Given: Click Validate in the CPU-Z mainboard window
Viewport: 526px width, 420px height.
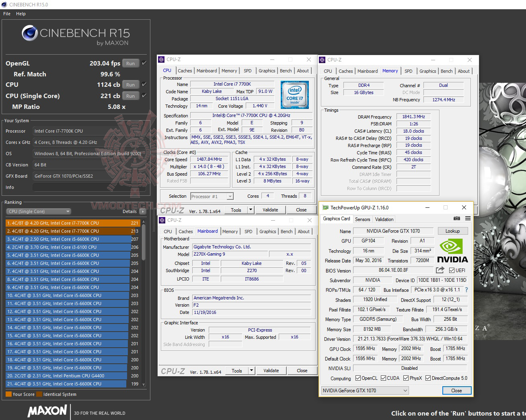Looking at the screenshot, I should click(271, 371).
